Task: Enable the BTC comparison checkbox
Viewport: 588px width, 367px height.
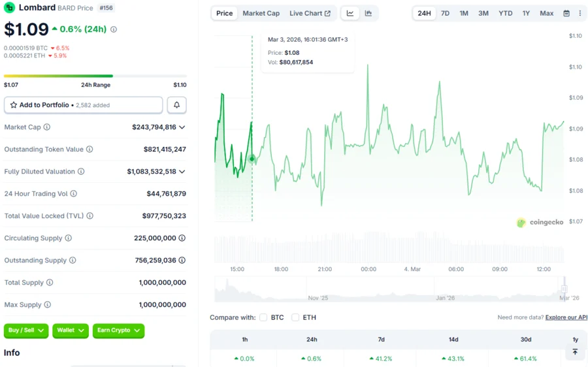Action: (263, 317)
